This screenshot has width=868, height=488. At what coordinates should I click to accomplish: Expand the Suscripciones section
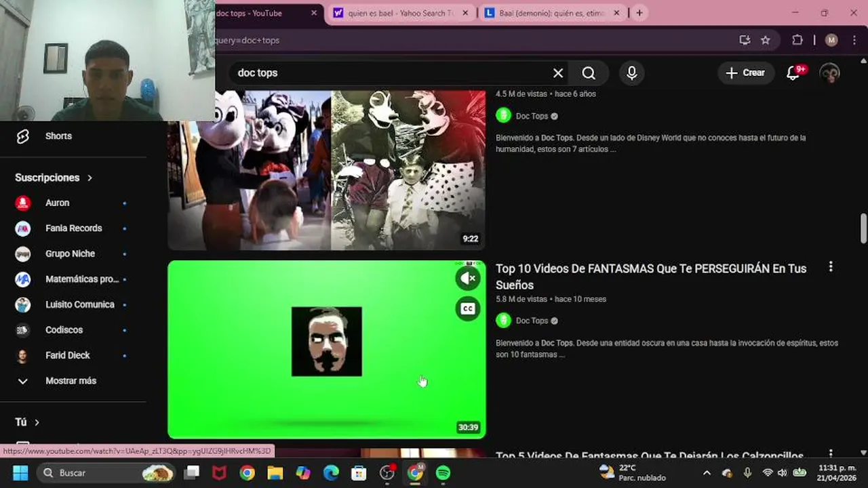(x=54, y=178)
